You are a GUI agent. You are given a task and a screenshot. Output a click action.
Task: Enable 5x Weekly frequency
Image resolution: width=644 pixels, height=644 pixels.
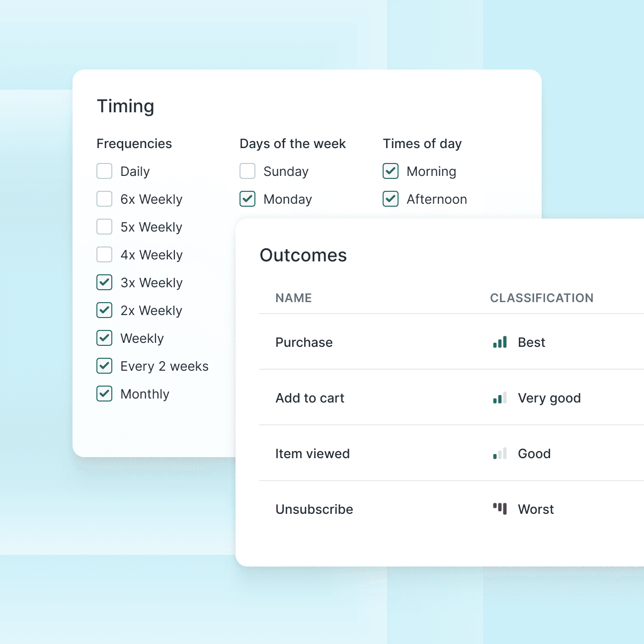coord(104,227)
